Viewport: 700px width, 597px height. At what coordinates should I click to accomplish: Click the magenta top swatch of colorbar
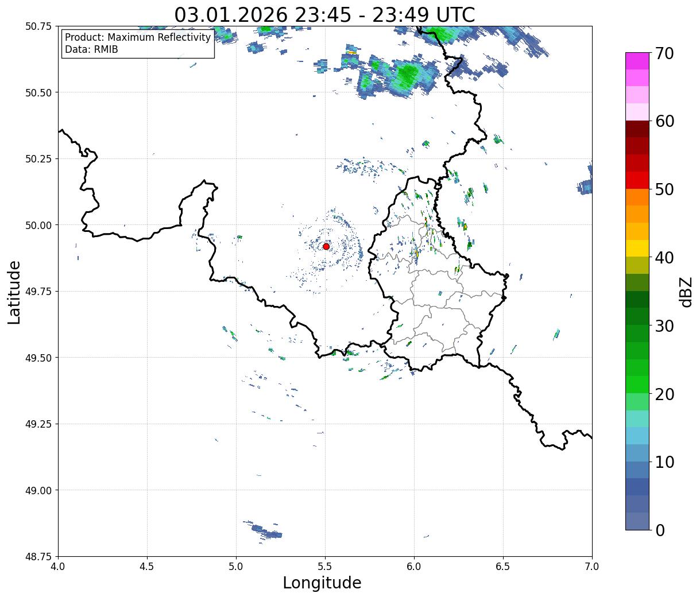[x=637, y=61]
